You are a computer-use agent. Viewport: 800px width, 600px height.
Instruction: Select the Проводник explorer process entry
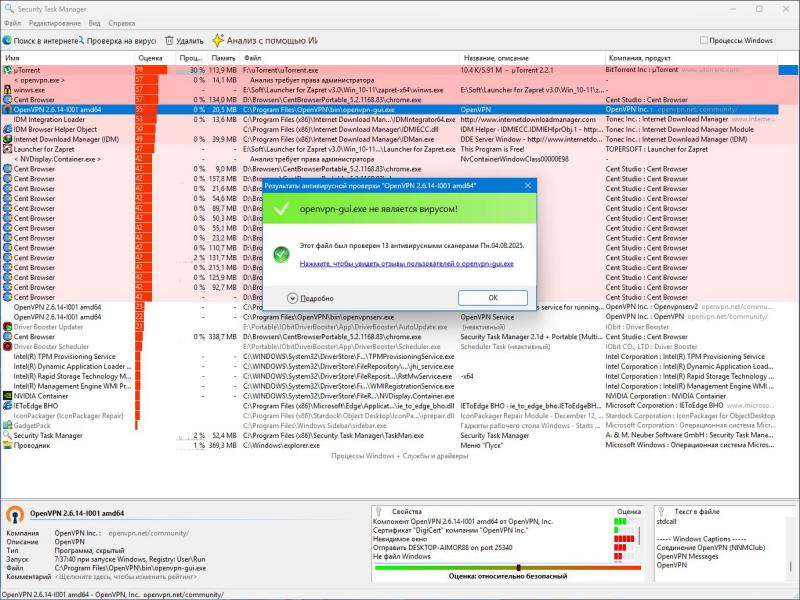point(33,445)
